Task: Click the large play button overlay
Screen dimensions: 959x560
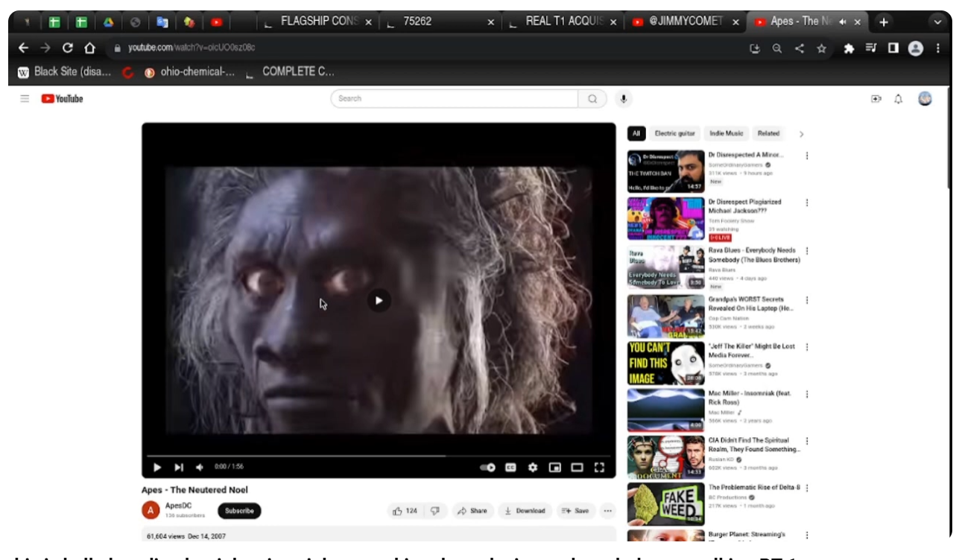Action: [x=379, y=301]
